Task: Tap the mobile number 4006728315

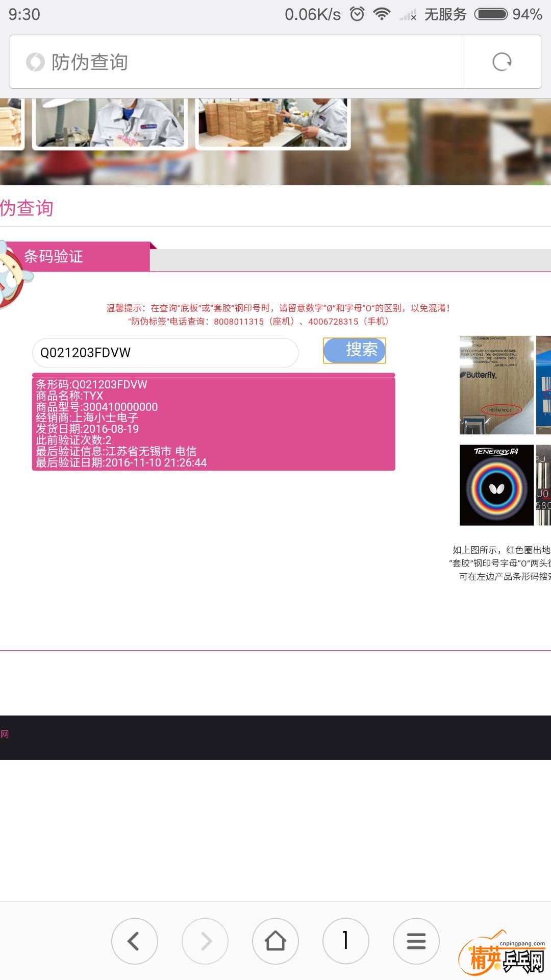Action: 333,322
